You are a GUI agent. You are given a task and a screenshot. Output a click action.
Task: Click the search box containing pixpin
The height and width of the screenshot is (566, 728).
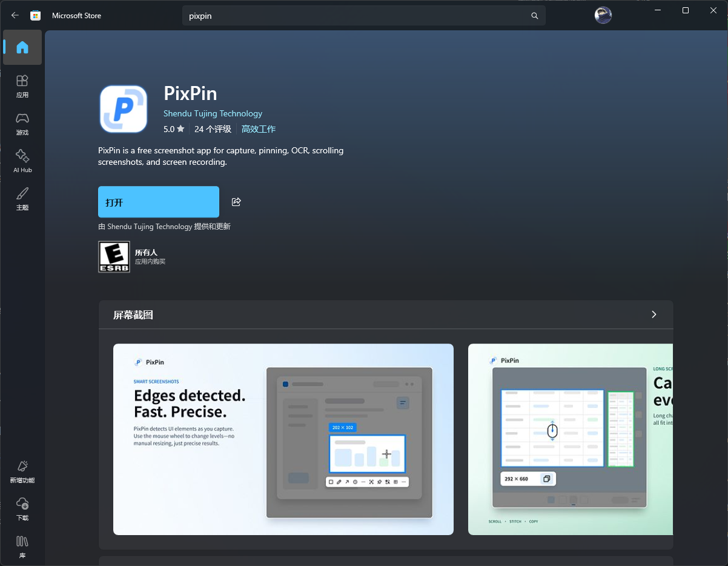pyautogui.click(x=363, y=16)
